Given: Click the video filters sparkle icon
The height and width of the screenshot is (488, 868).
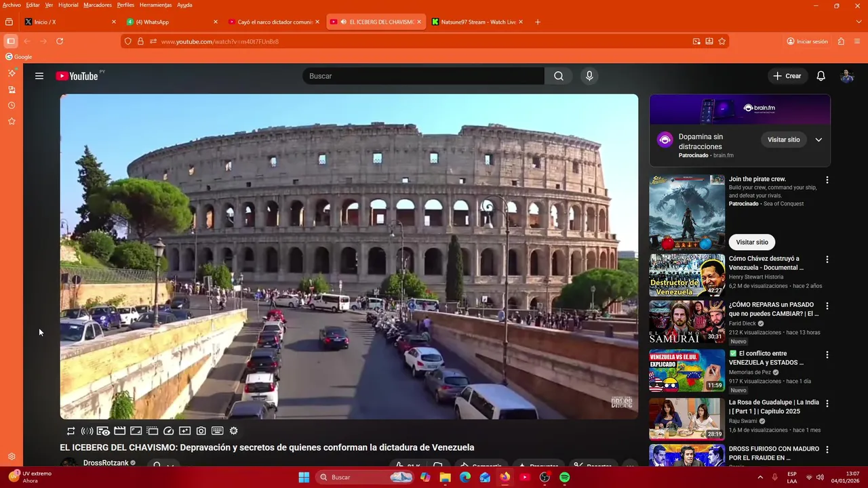Looking at the screenshot, I should pos(184,431).
